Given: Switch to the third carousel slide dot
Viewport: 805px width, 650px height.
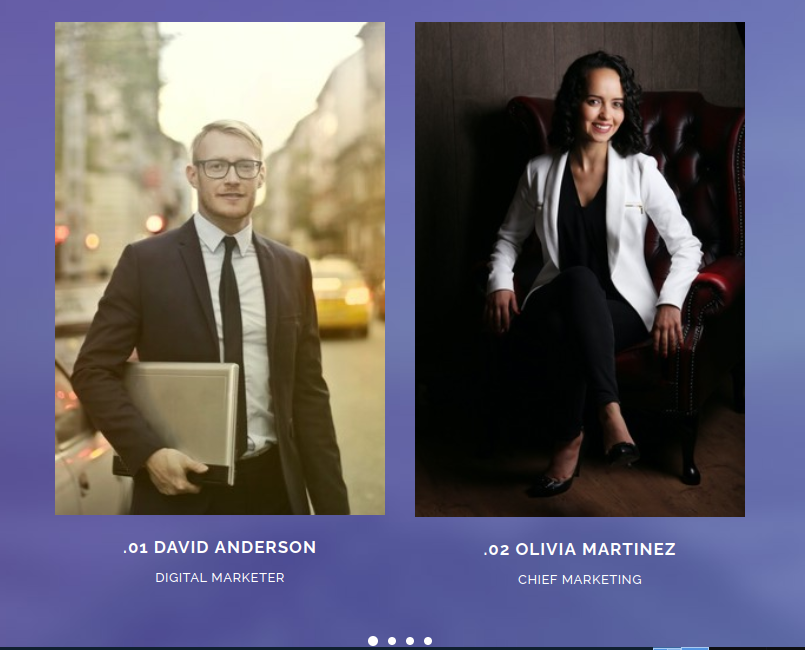Looking at the screenshot, I should click(410, 641).
